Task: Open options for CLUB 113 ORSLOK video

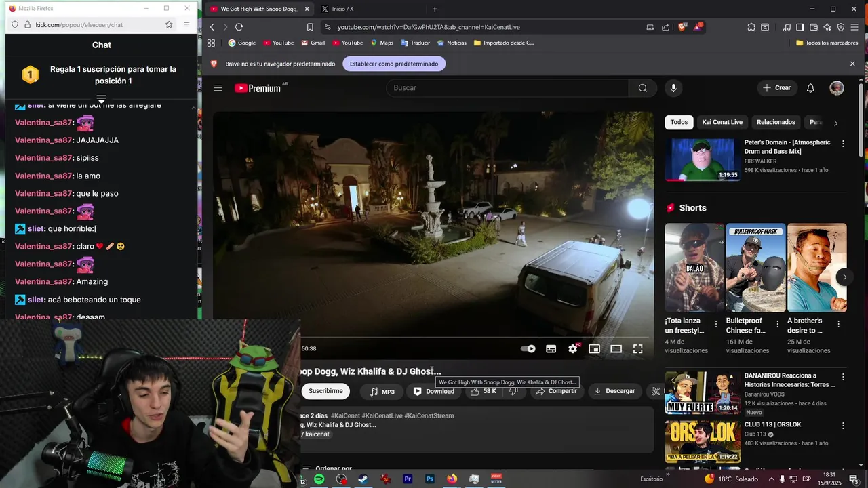Action: point(843,426)
